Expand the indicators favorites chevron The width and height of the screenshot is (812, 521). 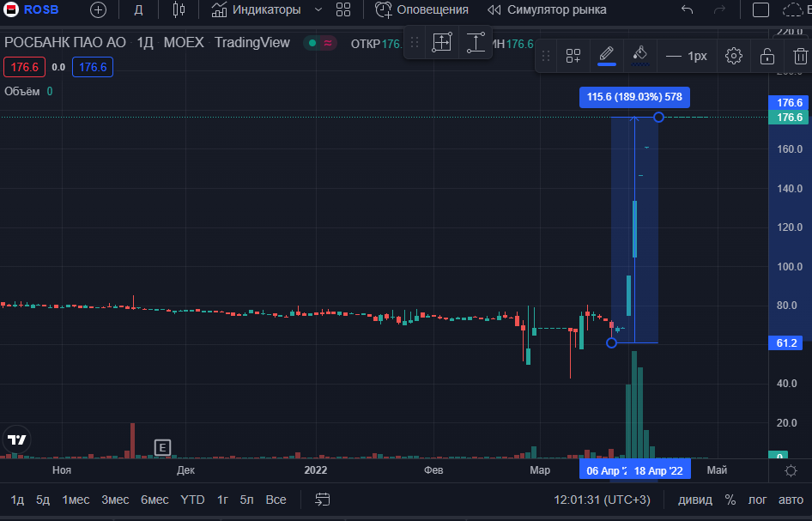(318, 9)
